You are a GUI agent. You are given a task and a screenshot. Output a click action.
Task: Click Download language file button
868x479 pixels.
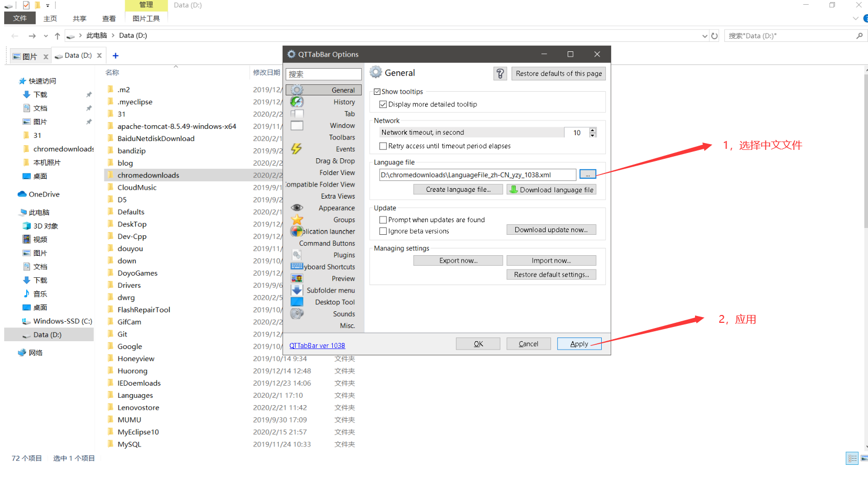tap(551, 190)
